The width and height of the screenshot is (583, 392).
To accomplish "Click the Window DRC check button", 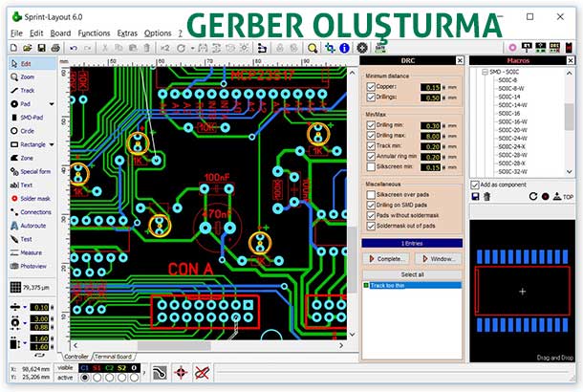I will tap(439, 259).
